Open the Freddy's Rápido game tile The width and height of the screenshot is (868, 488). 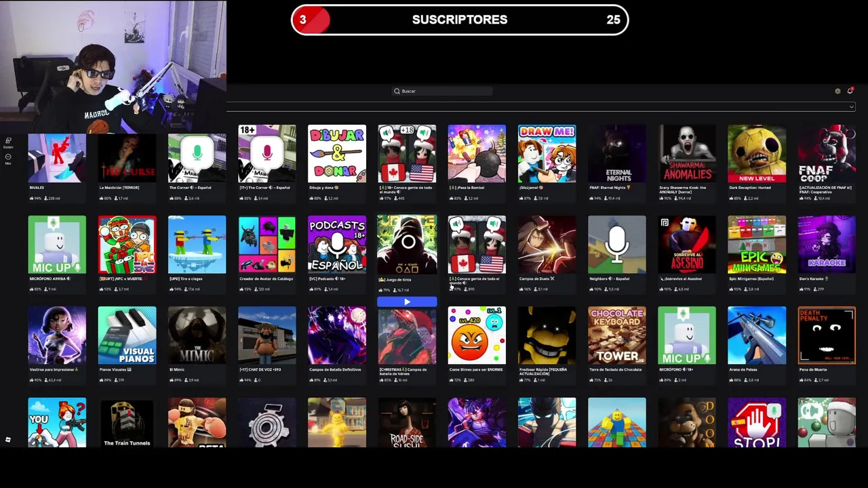click(547, 335)
